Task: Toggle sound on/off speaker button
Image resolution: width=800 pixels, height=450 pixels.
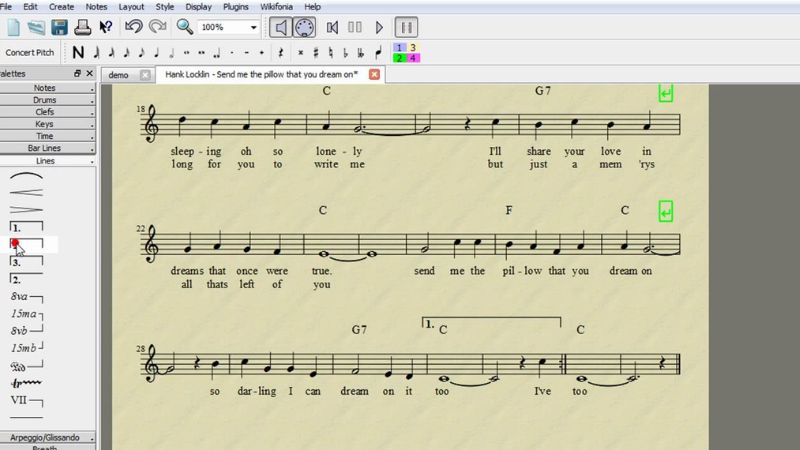Action: click(x=281, y=27)
